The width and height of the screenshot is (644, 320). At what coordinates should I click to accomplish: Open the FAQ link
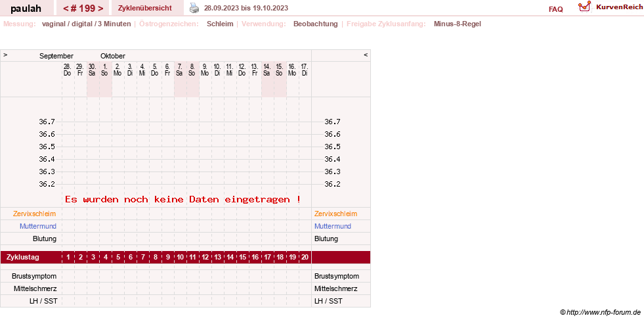pyautogui.click(x=555, y=9)
